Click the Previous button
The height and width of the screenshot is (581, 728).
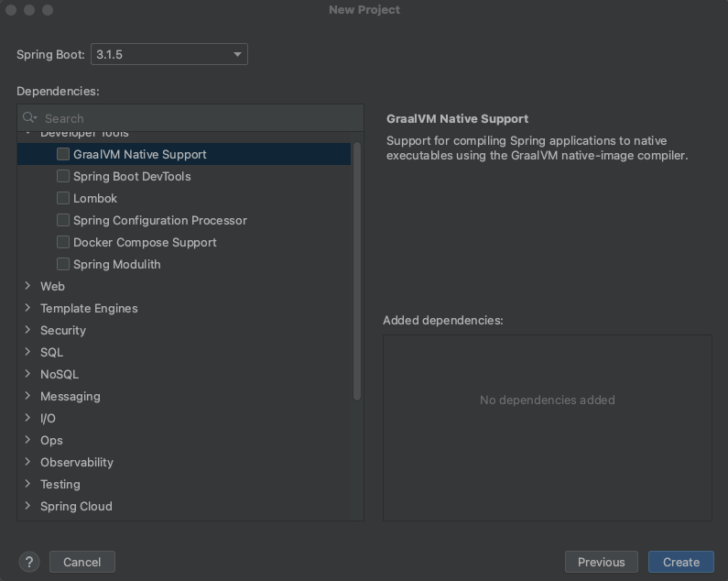602,562
